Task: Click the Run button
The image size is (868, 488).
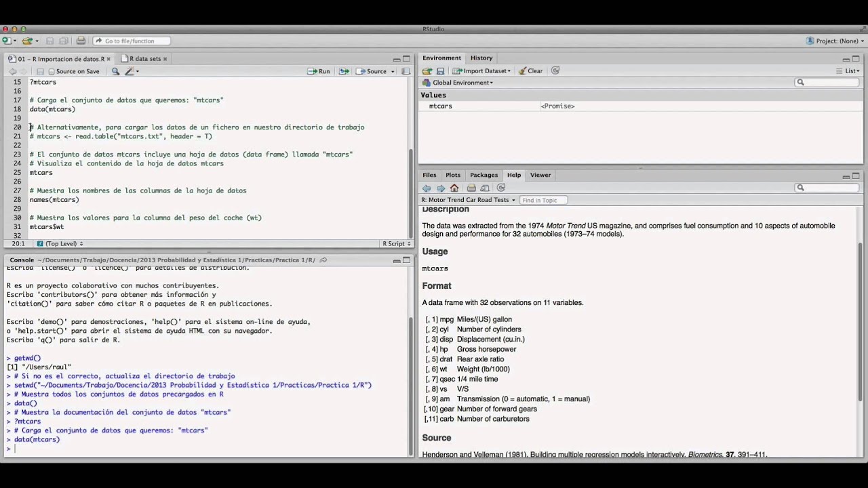Action: (319, 71)
